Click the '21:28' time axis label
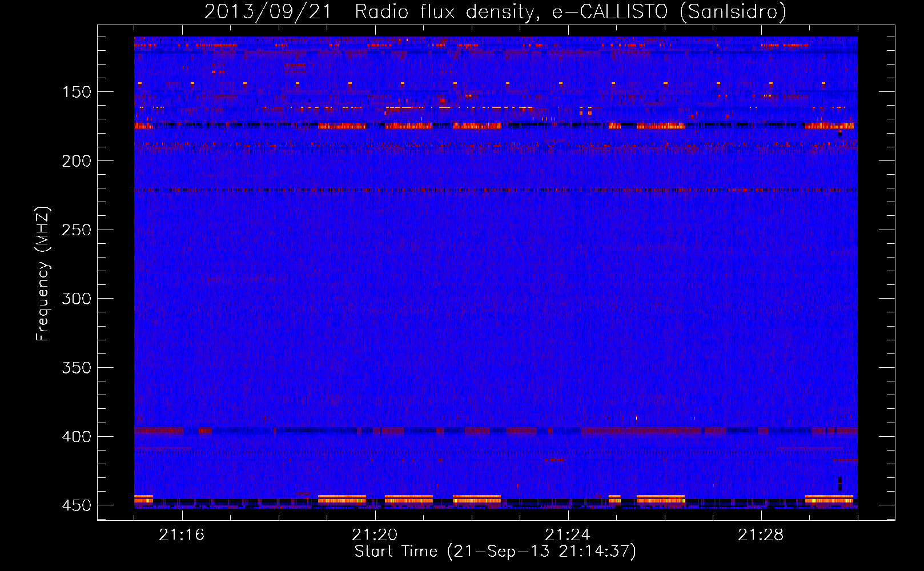The image size is (924, 571). pos(761,535)
